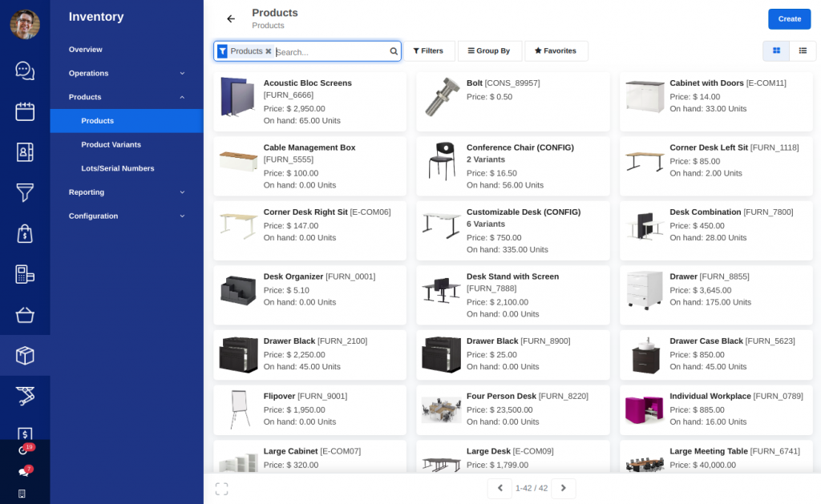Remove the Products filter tag
Image resolution: width=821 pixels, height=504 pixels.
click(269, 50)
